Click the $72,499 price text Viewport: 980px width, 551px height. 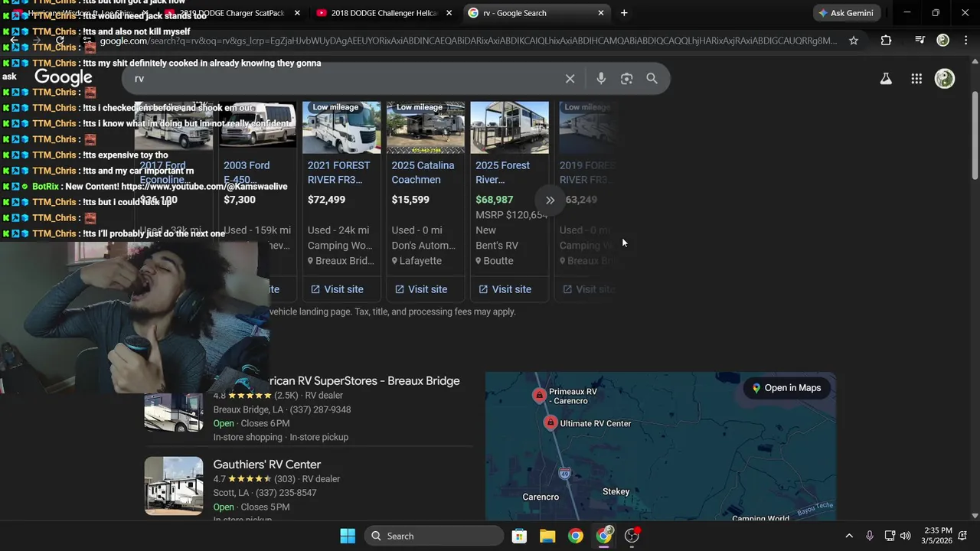(x=326, y=200)
